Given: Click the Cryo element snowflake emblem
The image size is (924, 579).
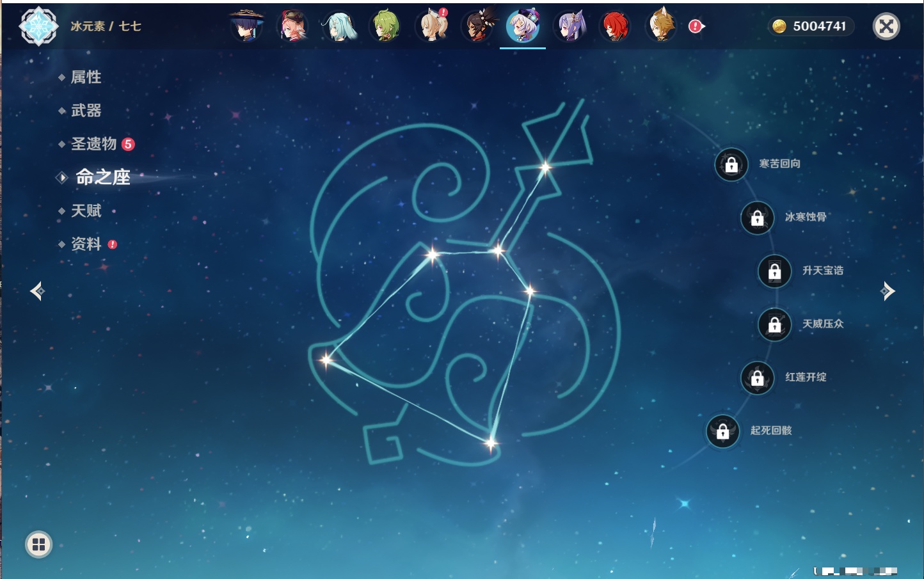Looking at the screenshot, I should pyautogui.click(x=38, y=26).
